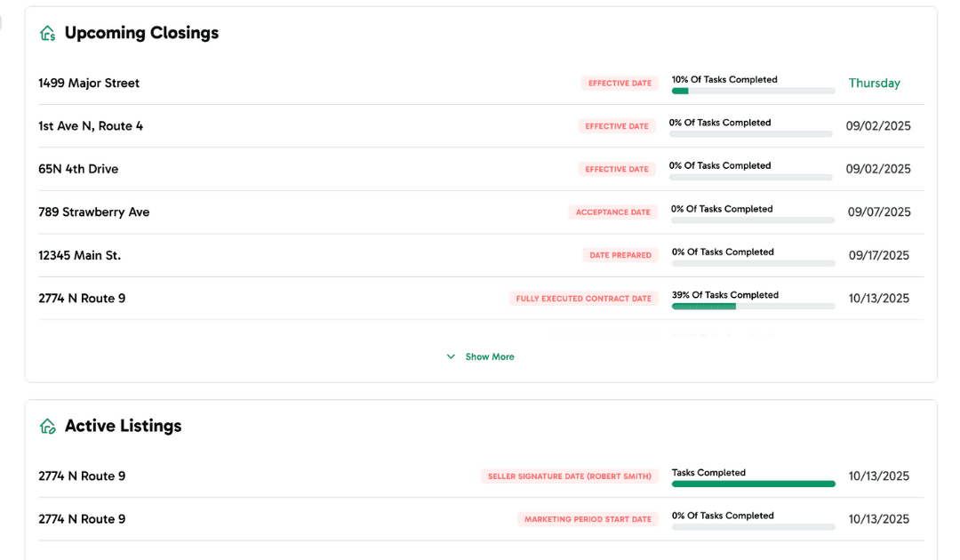Click the fully completed progress bar under Active Listings

pos(753,484)
